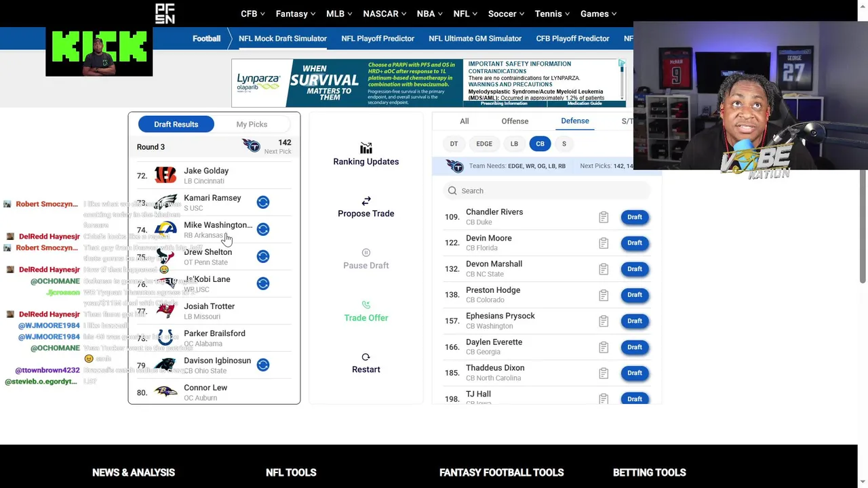Screen dimensions: 868x488
Task: Switch to the All players tab
Action: [465, 121]
